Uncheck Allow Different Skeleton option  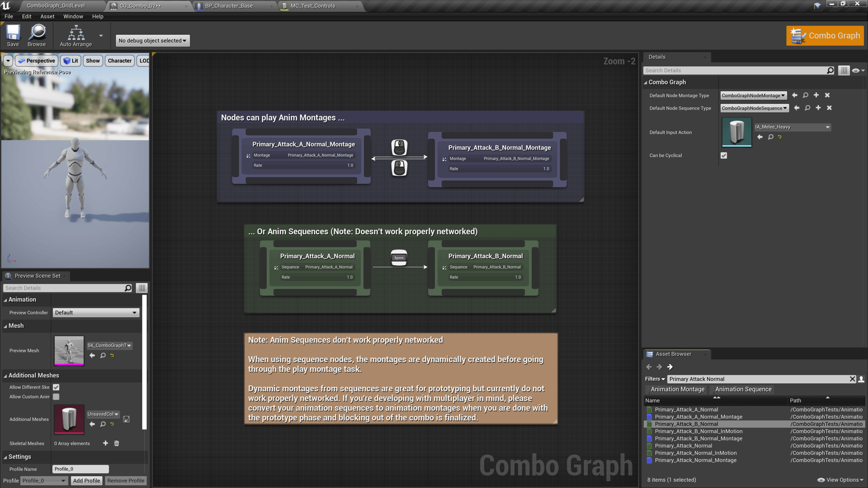coord(56,387)
